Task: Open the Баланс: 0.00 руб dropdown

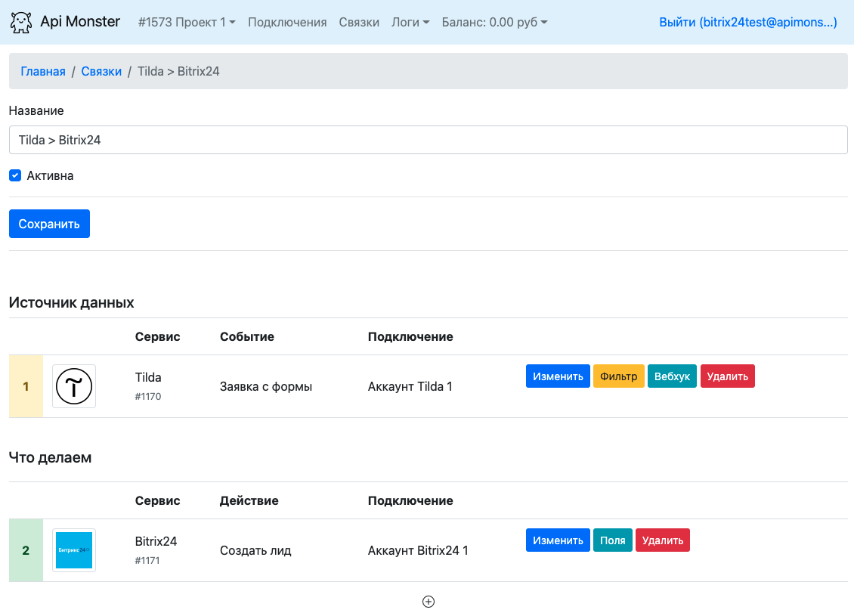Action: click(x=494, y=23)
